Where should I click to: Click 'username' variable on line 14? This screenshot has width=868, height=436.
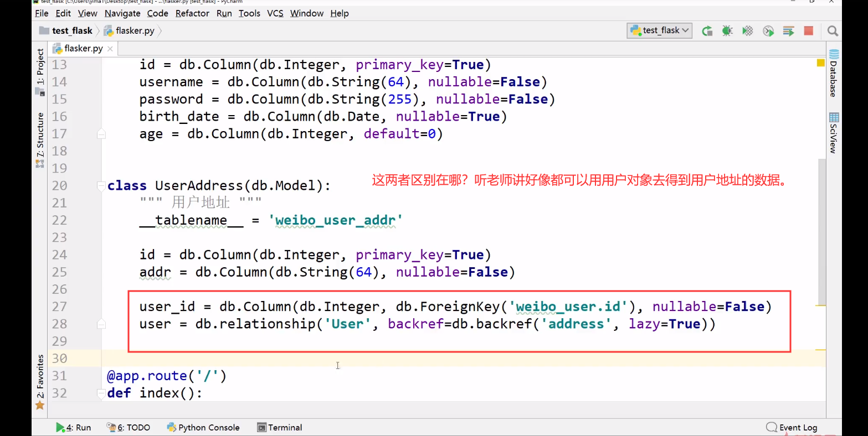pos(171,82)
